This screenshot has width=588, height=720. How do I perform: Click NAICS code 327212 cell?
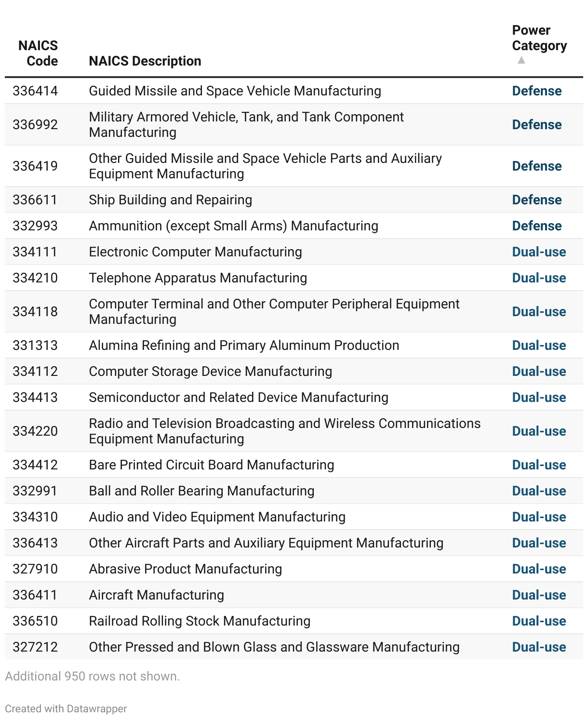coord(35,647)
